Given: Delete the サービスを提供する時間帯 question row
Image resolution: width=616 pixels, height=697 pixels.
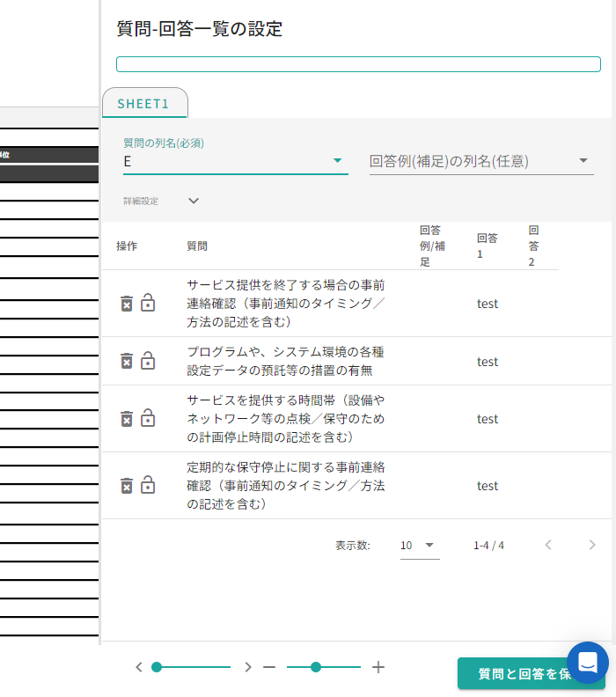Looking at the screenshot, I should click(127, 418).
